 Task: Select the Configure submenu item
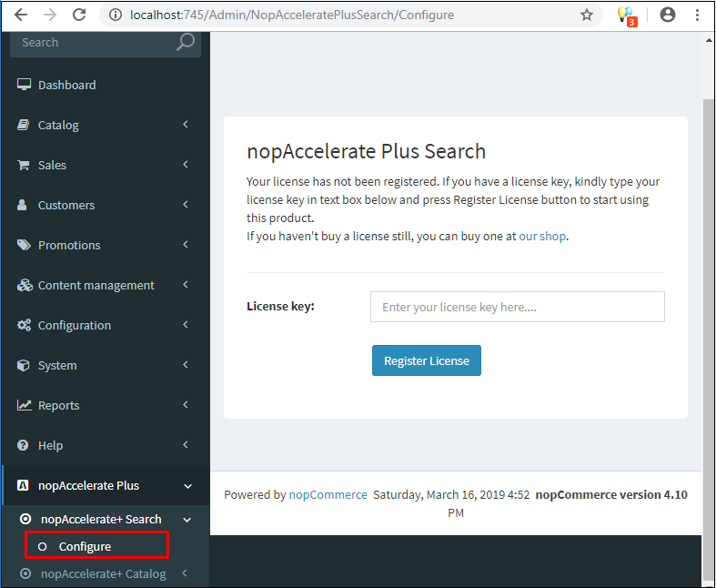[x=85, y=546]
